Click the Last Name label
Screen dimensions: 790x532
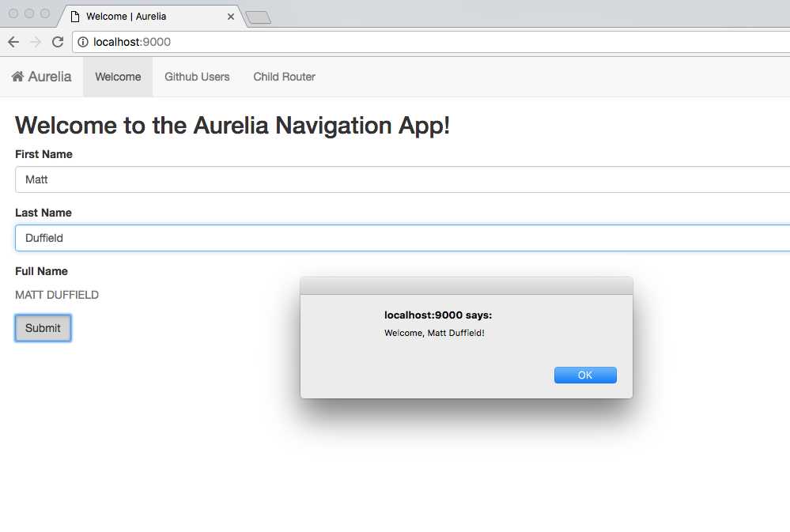pyautogui.click(x=43, y=213)
